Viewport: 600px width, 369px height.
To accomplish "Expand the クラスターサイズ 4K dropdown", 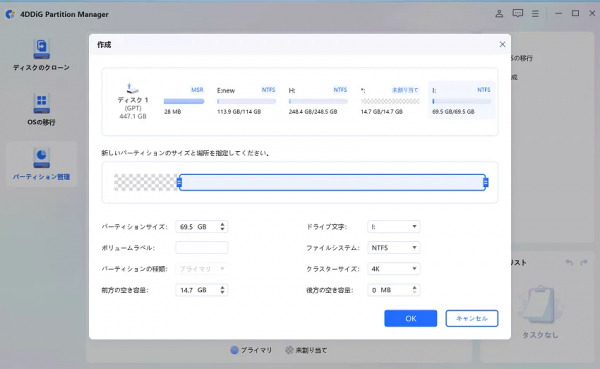I will [x=393, y=269].
